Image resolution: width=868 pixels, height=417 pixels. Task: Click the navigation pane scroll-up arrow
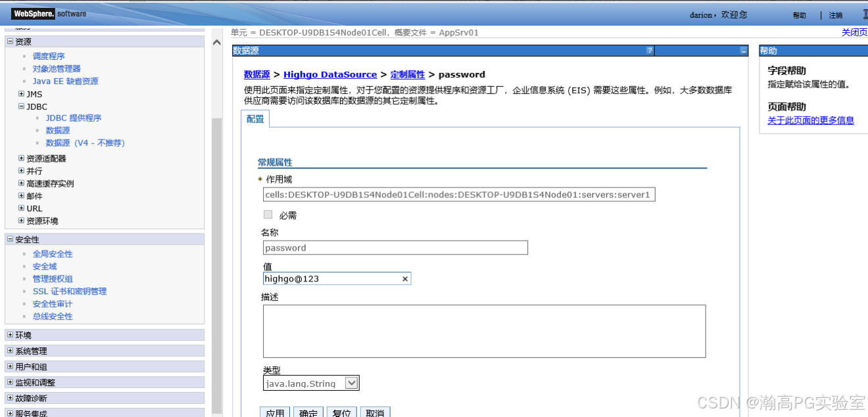click(217, 42)
